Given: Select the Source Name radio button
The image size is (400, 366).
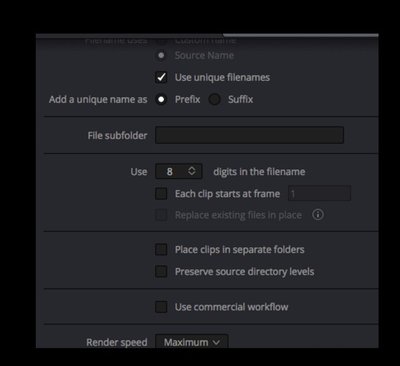Looking at the screenshot, I should tap(161, 55).
